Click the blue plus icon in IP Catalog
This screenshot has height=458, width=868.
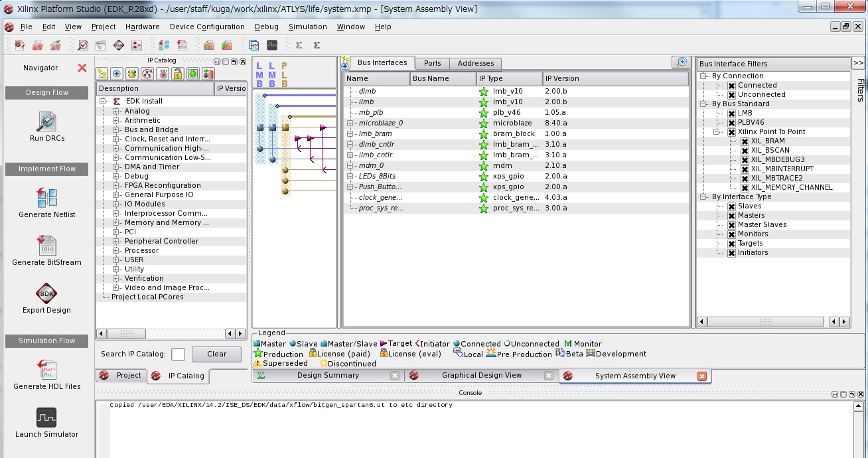pos(117,74)
